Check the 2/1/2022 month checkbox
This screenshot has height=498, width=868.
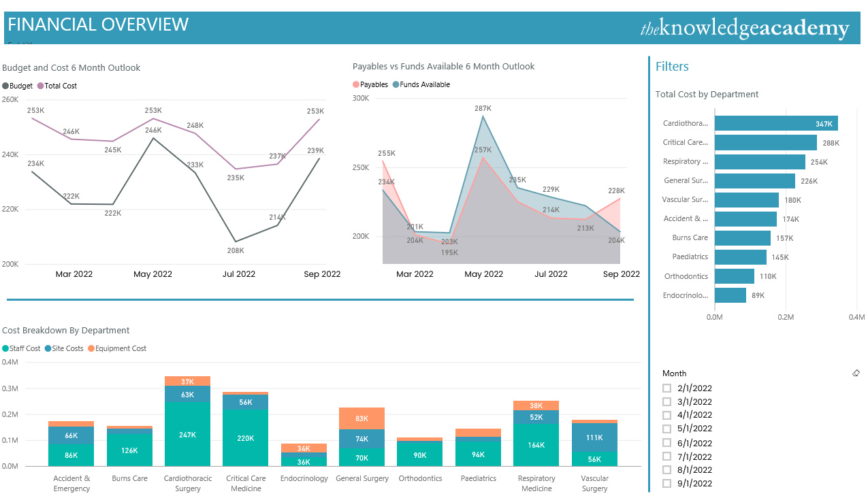click(666, 388)
